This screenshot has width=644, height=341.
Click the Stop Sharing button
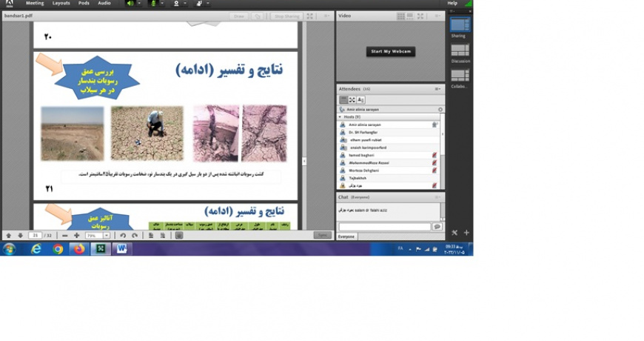[x=286, y=16]
